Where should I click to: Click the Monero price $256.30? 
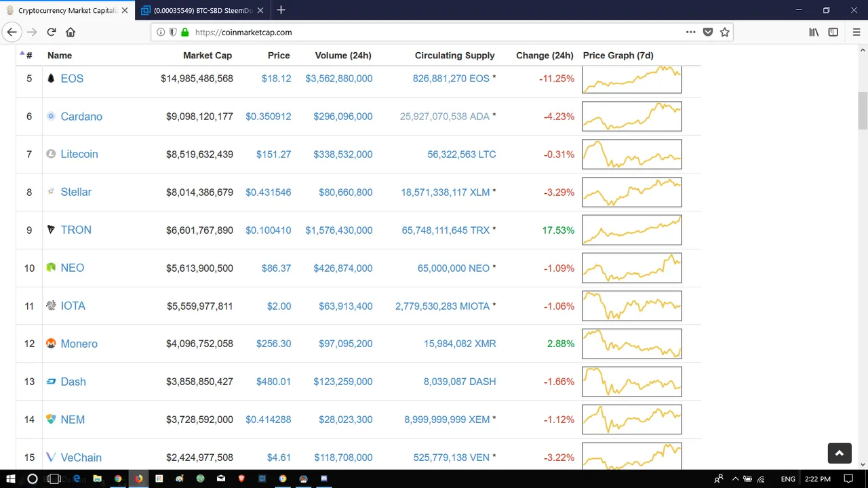(274, 344)
